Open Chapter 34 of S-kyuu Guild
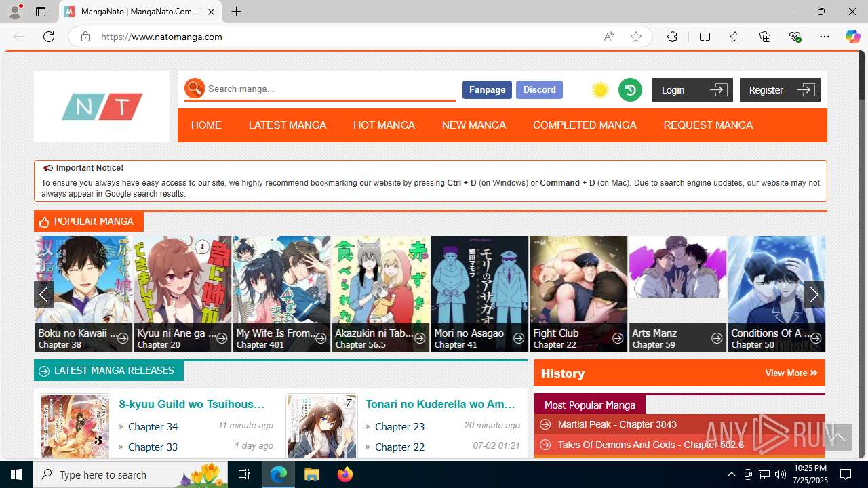 (153, 426)
